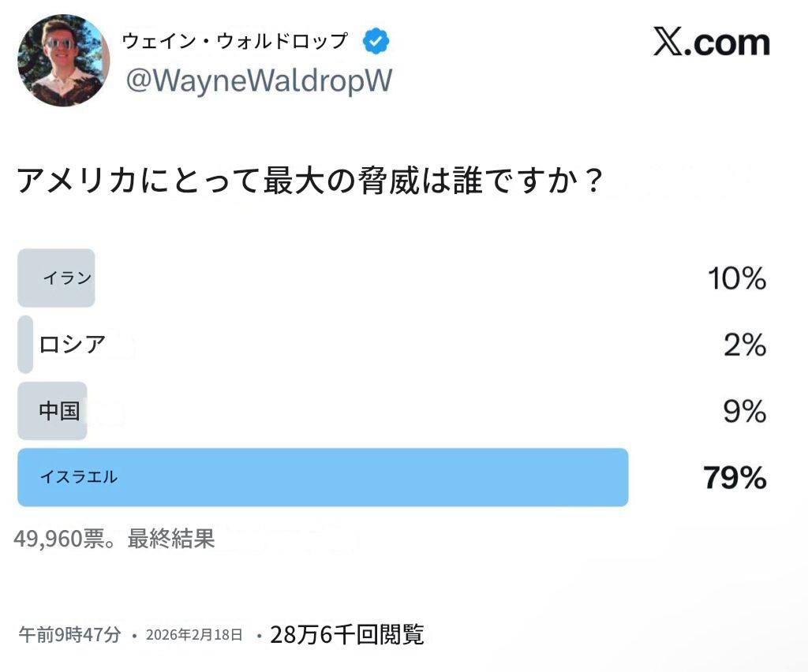
Task: Click the display name ウェイン・ウォルドロップ
Action: 234,42
